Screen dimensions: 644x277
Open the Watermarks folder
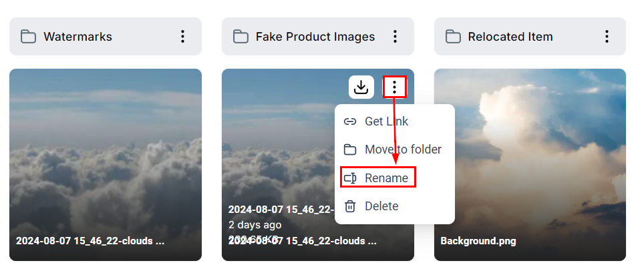[x=106, y=37]
